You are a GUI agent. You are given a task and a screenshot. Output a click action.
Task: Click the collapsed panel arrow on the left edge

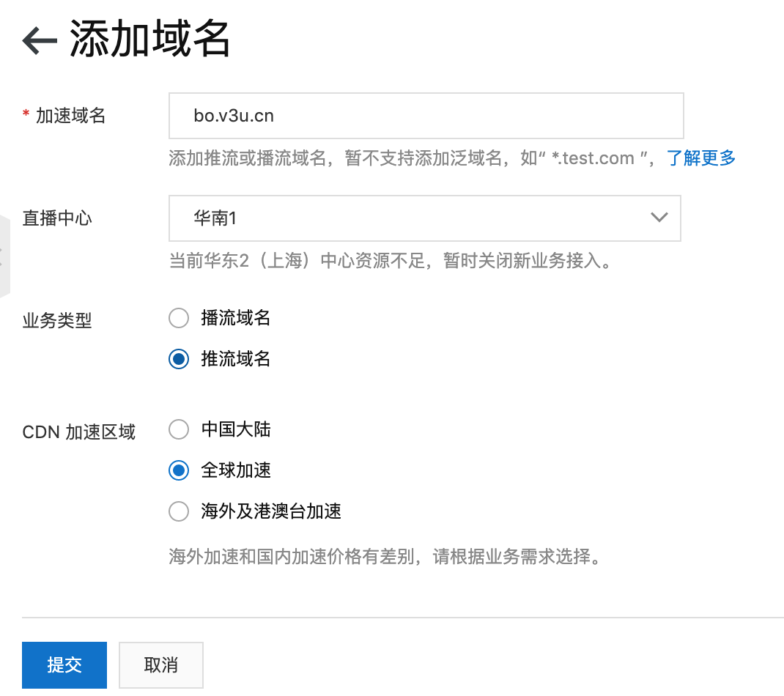(4, 256)
